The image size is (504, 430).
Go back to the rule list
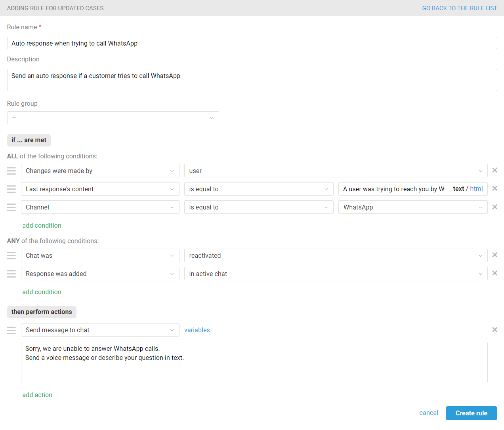[x=459, y=8]
